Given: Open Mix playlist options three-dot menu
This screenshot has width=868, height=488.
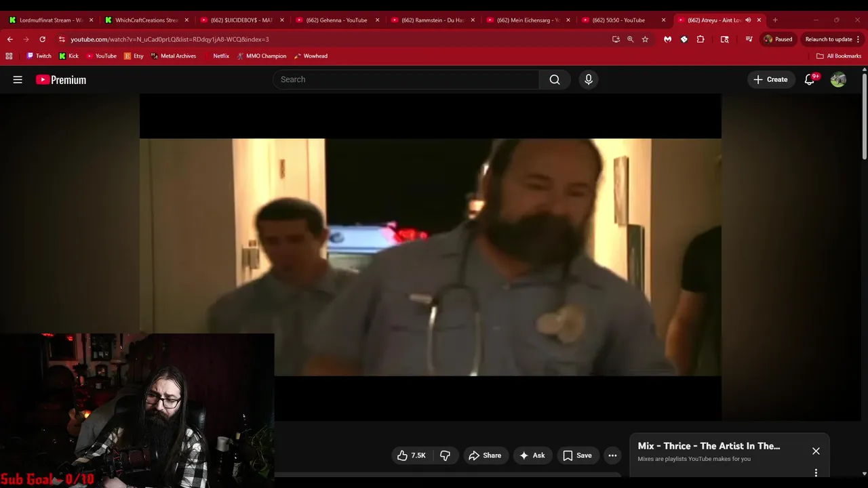Looking at the screenshot, I should coord(816,472).
